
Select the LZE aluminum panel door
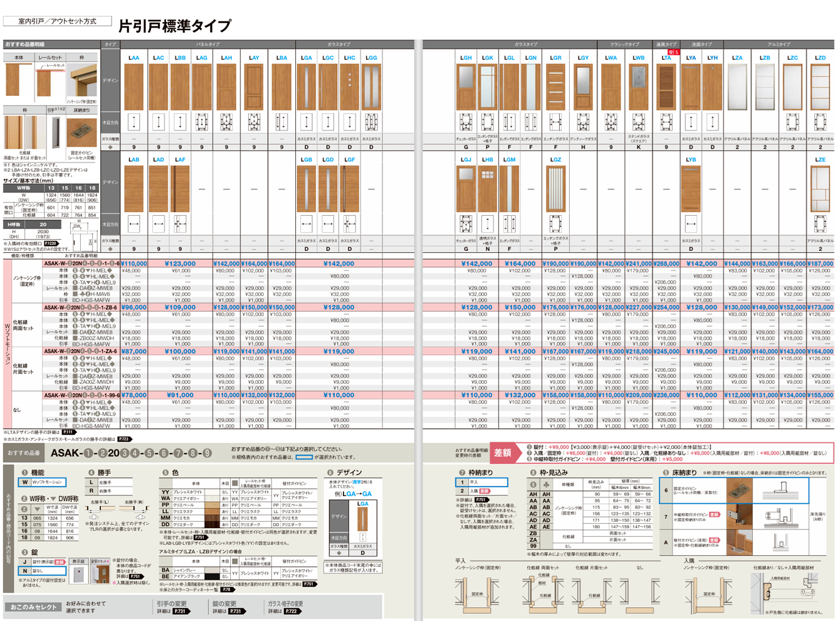coord(820,188)
